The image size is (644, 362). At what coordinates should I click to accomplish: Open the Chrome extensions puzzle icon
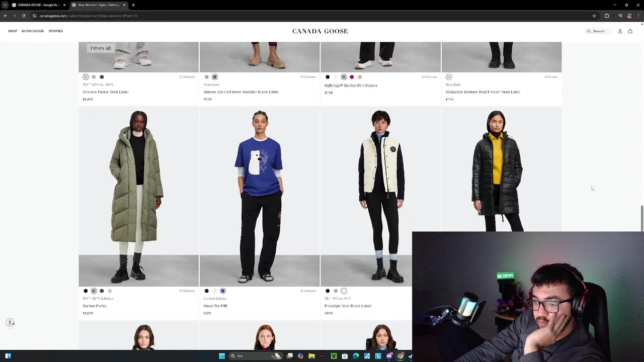[x=607, y=16]
